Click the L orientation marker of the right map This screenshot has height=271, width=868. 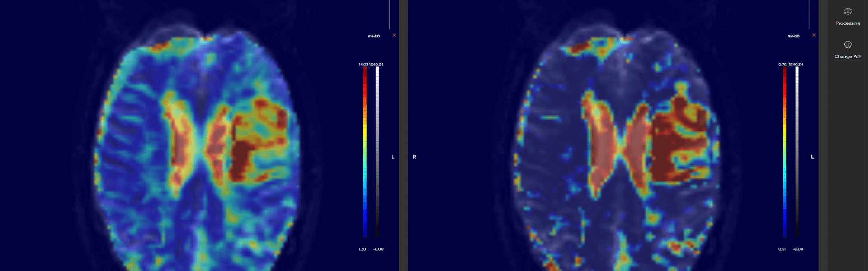click(812, 157)
